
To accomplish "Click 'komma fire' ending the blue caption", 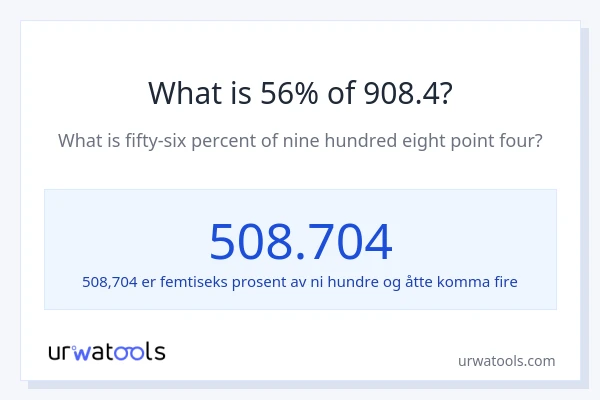I will (x=481, y=282).
